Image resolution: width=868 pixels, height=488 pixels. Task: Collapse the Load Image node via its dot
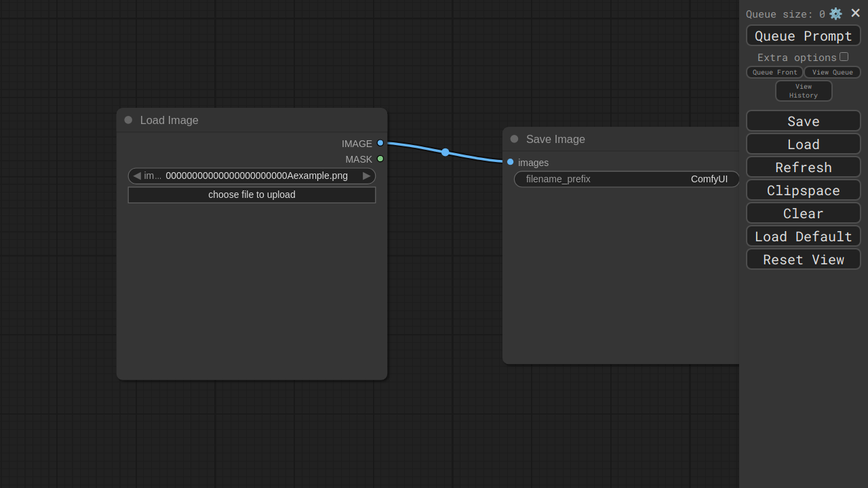click(x=128, y=120)
